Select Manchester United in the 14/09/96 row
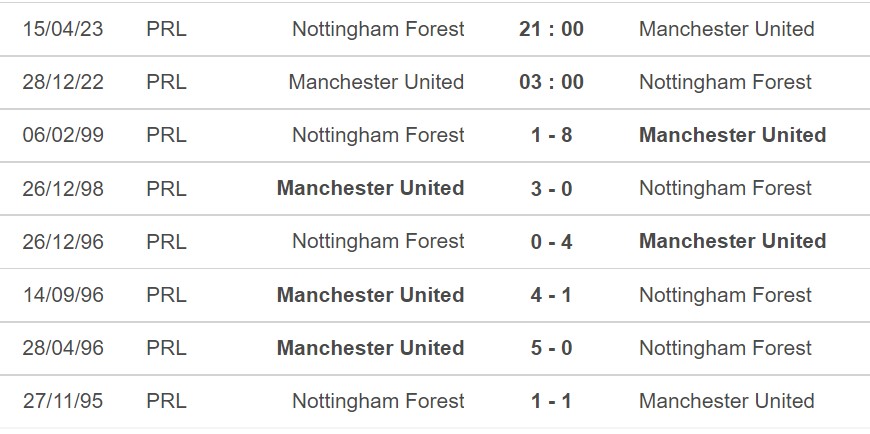Image resolution: width=870 pixels, height=434 pixels. (x=371, y=295)
